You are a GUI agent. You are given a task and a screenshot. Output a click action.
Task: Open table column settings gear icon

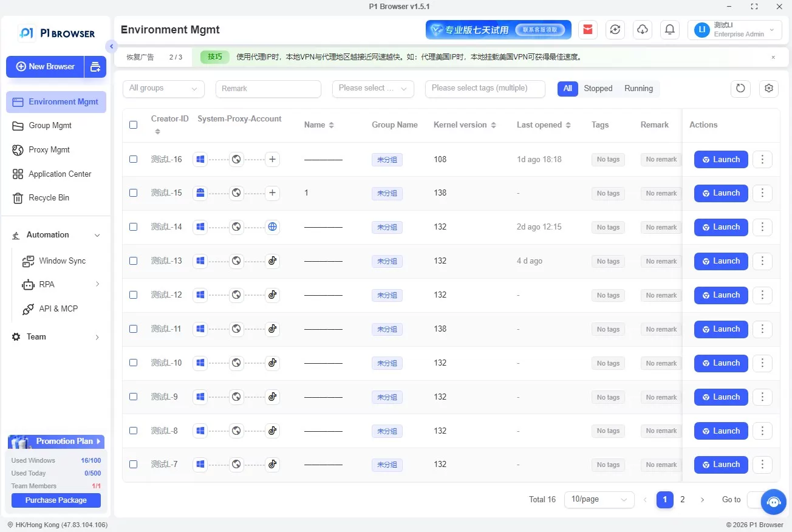click(x=769, y=88)
